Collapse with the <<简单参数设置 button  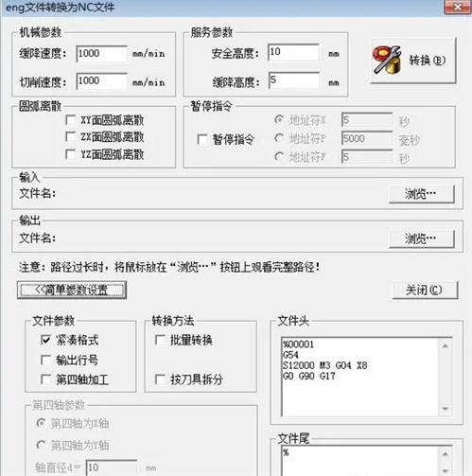pos(72,290)
